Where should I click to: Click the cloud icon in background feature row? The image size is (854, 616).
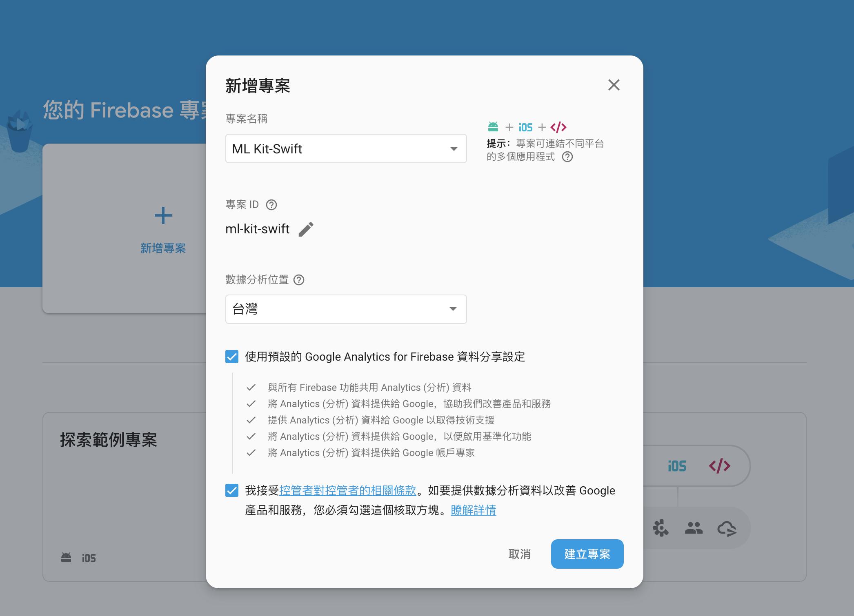tap(727, 529)
